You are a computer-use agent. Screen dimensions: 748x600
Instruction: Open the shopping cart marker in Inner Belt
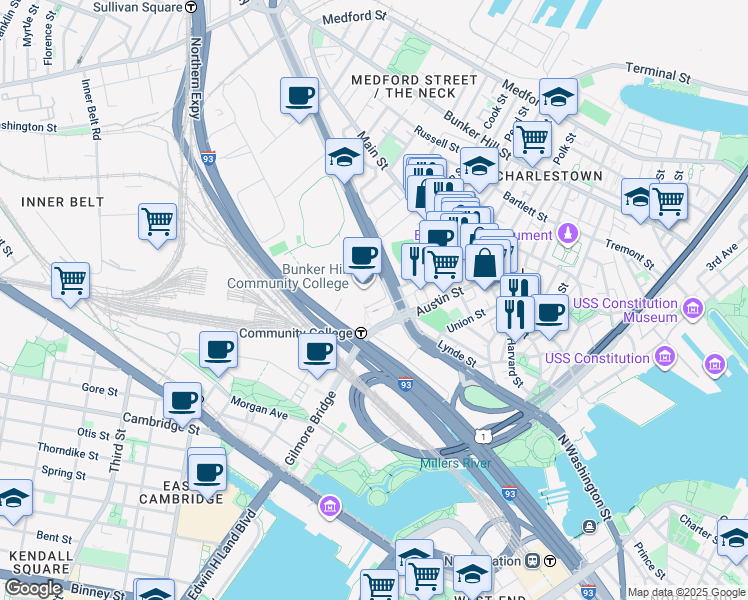click(157, 225)
